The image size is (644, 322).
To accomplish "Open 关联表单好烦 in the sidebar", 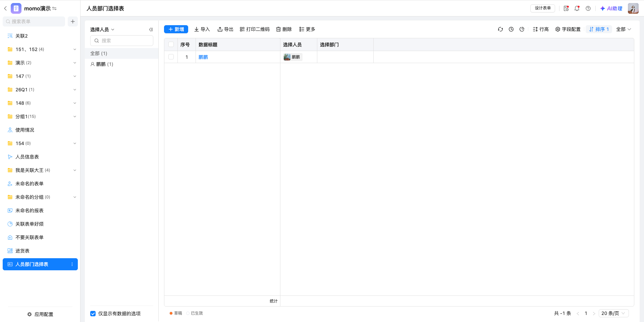I will (40, 224).
